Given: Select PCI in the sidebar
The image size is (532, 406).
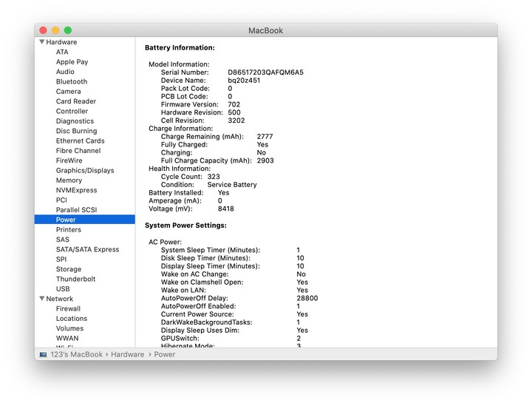Looking at the screenshot, I should point(61,200).
